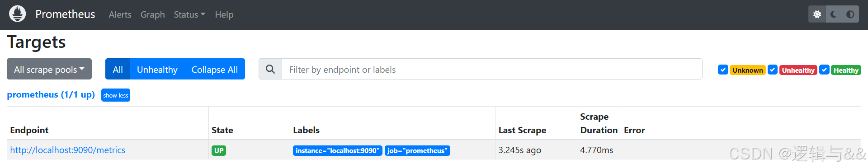Show only Unhealthy targets
The width and height of the screenshot is (868, 168).
click(157, 69)
